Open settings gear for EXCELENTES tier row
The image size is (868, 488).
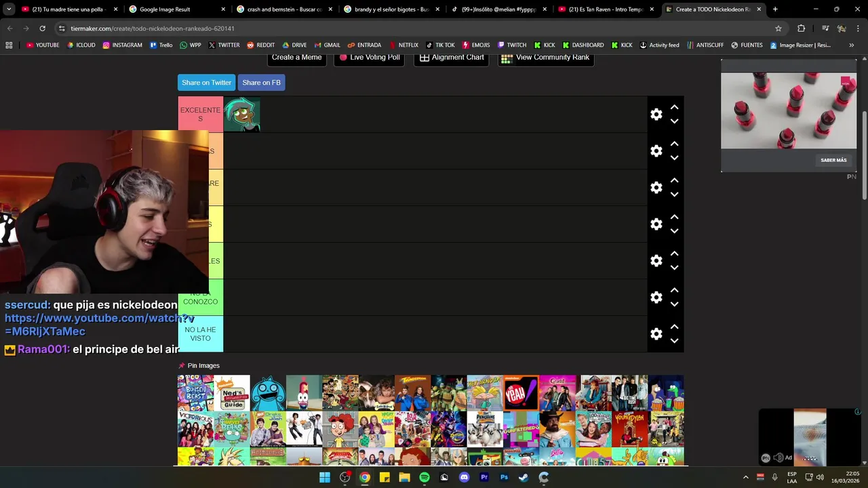[x=656, y=115]
